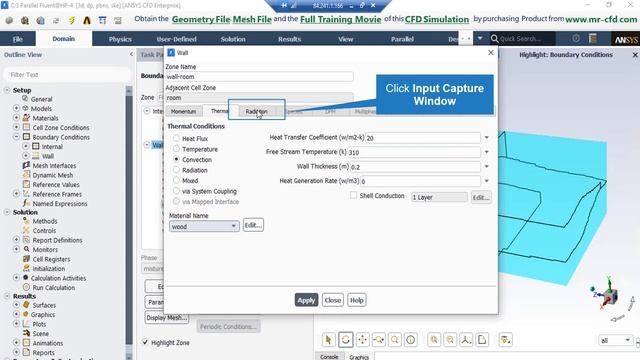Expand the Models tree node

point(16,108)
